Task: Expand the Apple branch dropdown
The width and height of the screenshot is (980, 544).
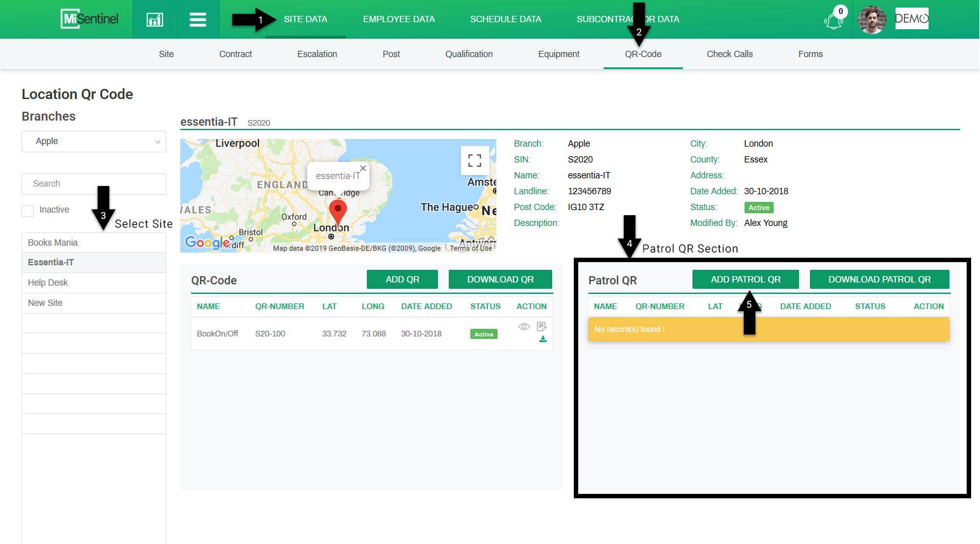Action: [x=94, y=142]
